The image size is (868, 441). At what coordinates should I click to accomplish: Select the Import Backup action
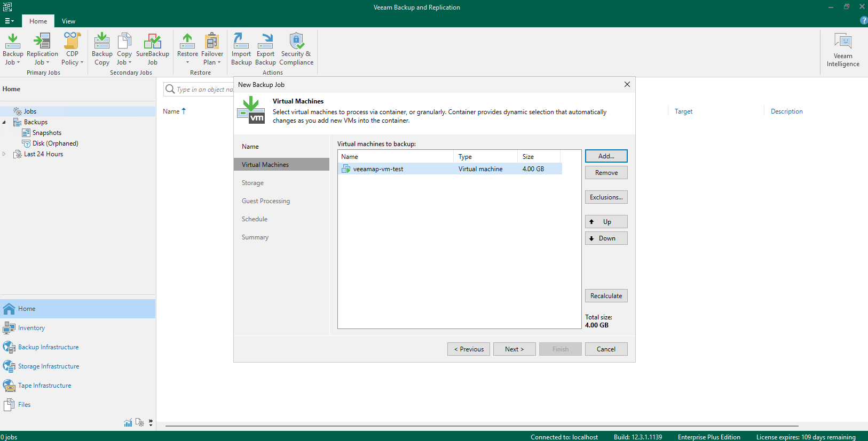(241, 49)
